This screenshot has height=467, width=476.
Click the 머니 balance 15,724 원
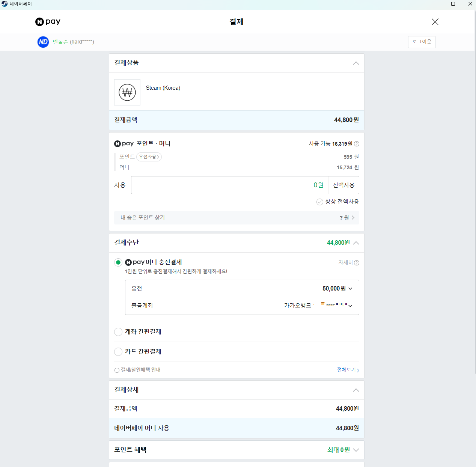[348, 167]
